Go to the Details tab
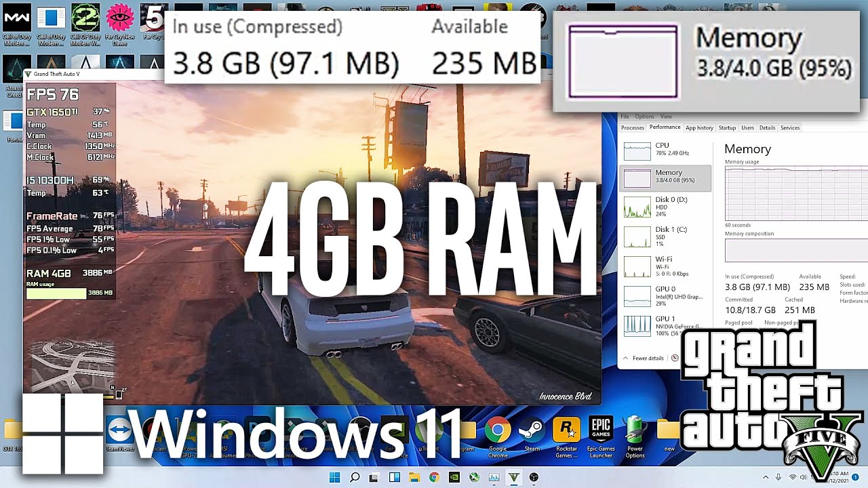868x488 pixels. [x=767, y=127]
